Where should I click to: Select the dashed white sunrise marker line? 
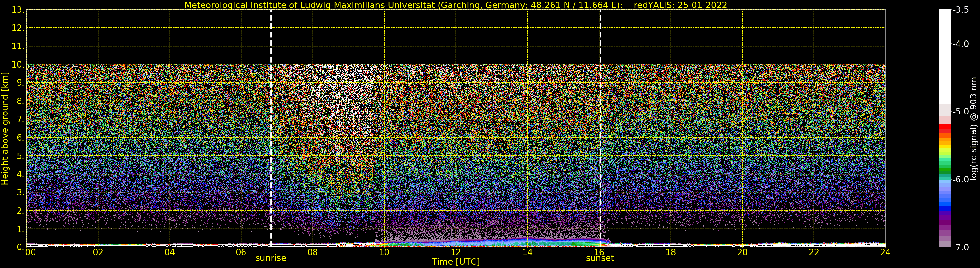271,128
